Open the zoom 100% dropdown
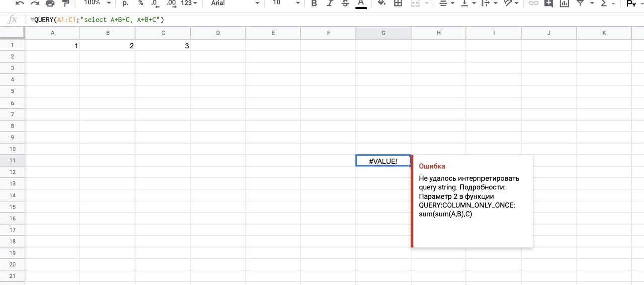This screenshot has height=285, width=644. pyautogui.click(x=97, y=3)
